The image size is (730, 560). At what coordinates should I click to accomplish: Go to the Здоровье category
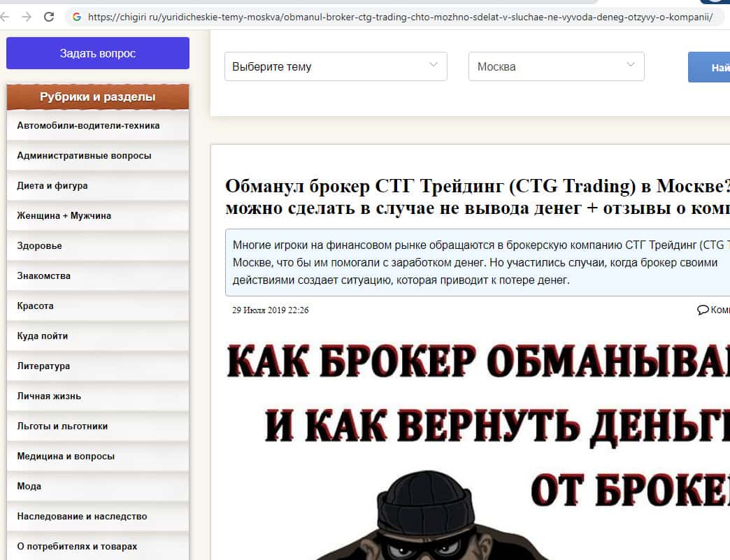(x=98, y=245)
